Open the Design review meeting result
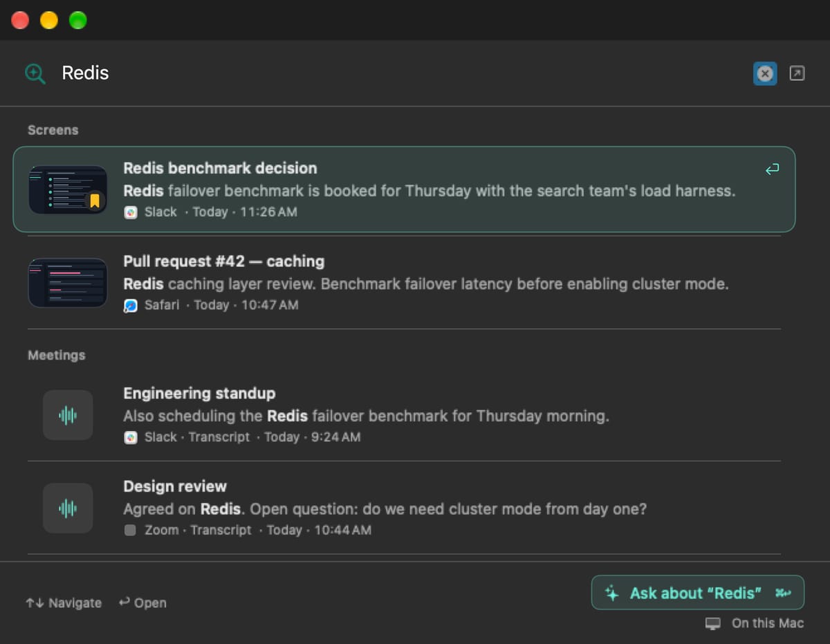830x644 pixels. pos(404,508)
